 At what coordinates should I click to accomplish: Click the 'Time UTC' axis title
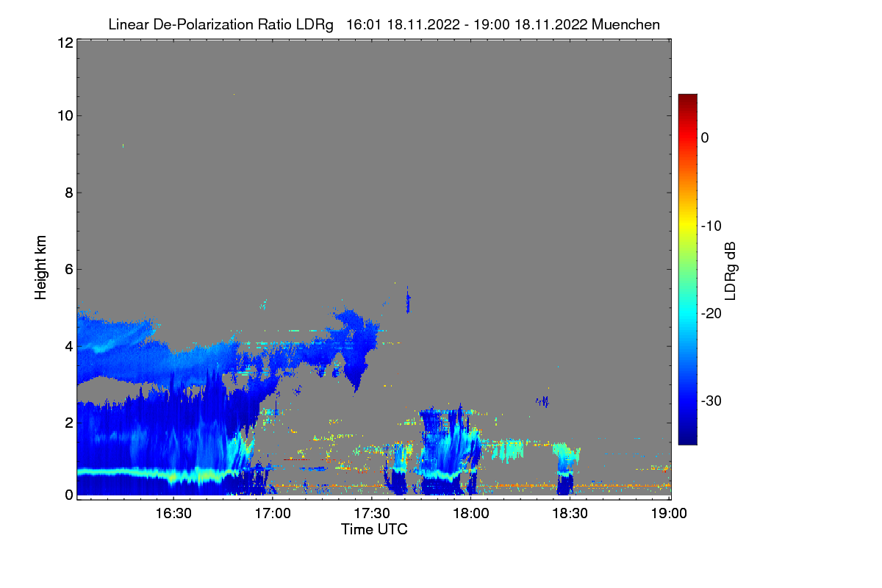[374, 529]
